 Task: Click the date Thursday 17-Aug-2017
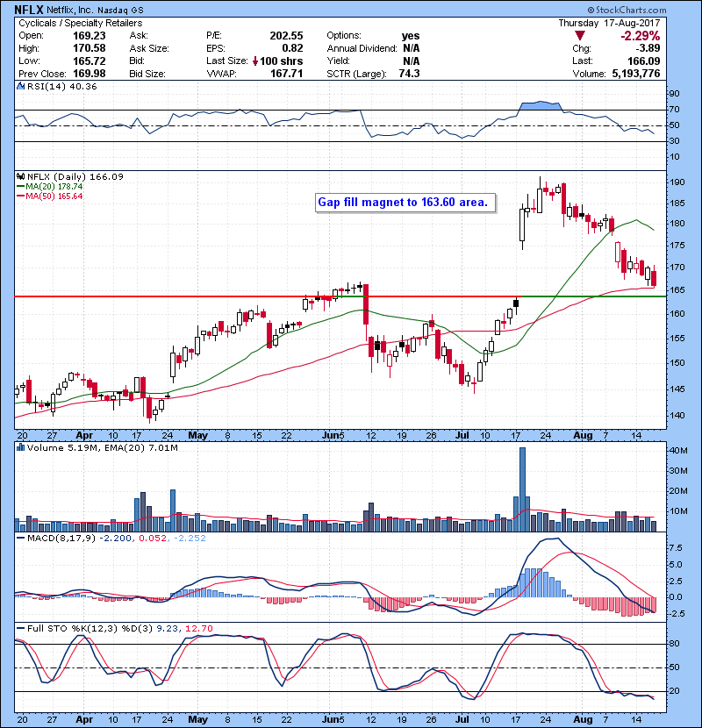(x=609, y=23)
